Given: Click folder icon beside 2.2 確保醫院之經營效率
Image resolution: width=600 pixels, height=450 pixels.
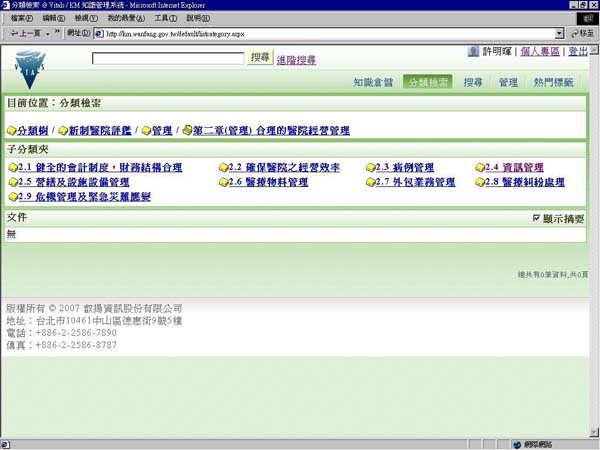Looking at the screenshot, I should [x=223, y=168].
